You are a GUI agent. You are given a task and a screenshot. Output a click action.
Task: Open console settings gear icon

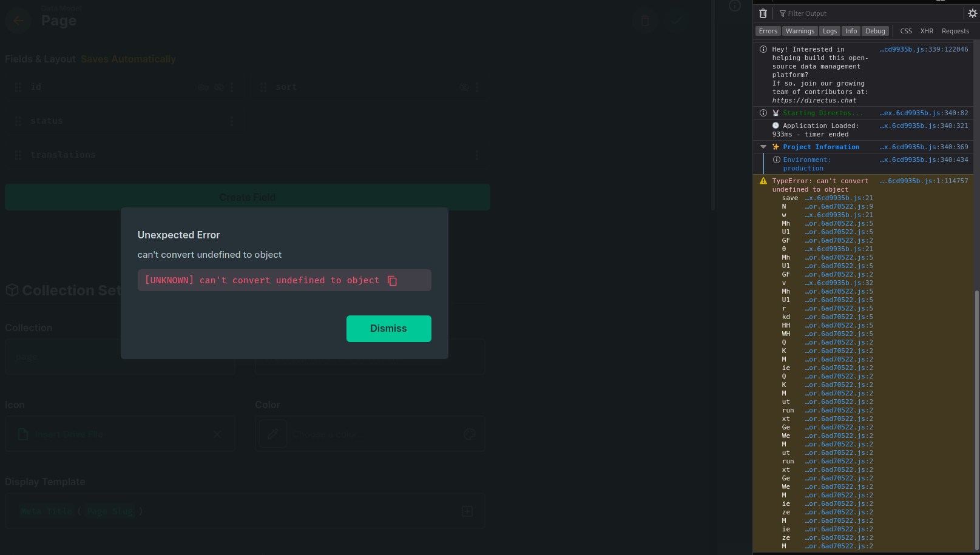[x=972, y=13]
